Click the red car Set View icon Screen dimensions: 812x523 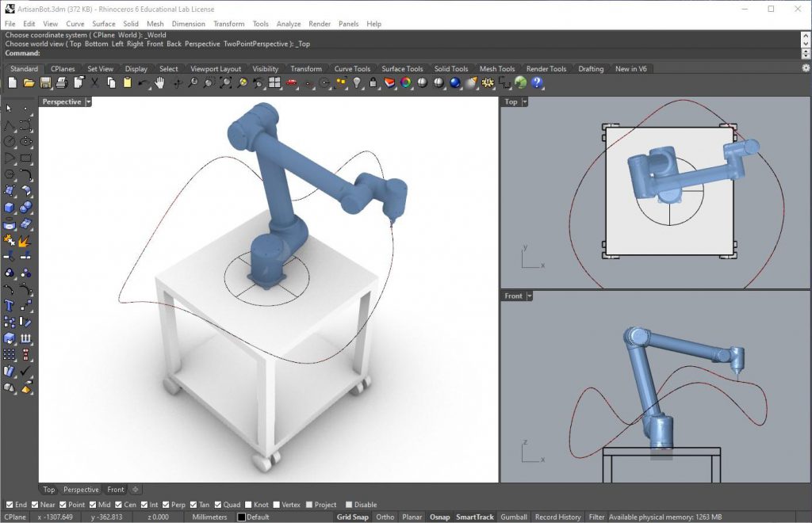point(292,82)
